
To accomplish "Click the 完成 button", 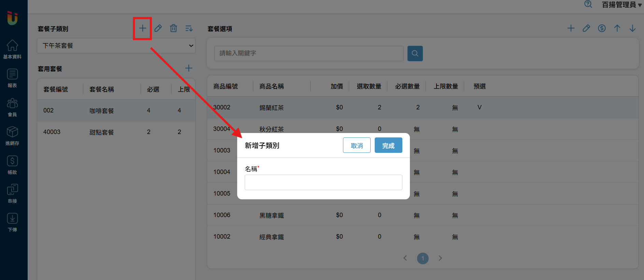I will (x=388, y=145).
